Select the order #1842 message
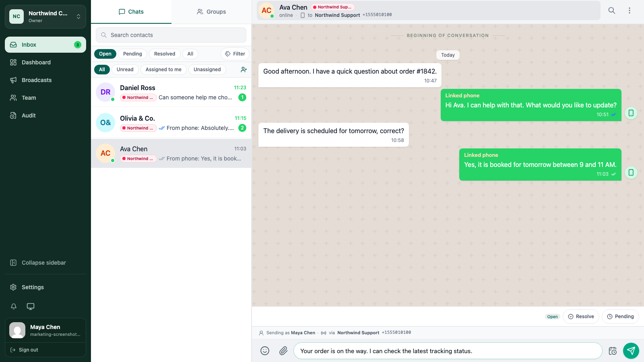The height and width of the screenshot is (362, 644). click(x=350, y=75)
